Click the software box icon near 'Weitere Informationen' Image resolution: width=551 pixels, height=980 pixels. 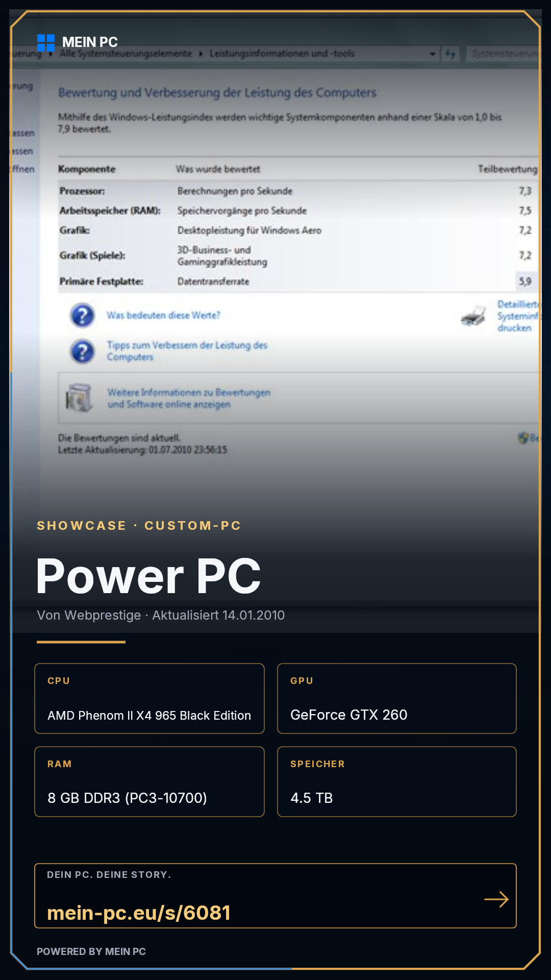pos(79,398)
